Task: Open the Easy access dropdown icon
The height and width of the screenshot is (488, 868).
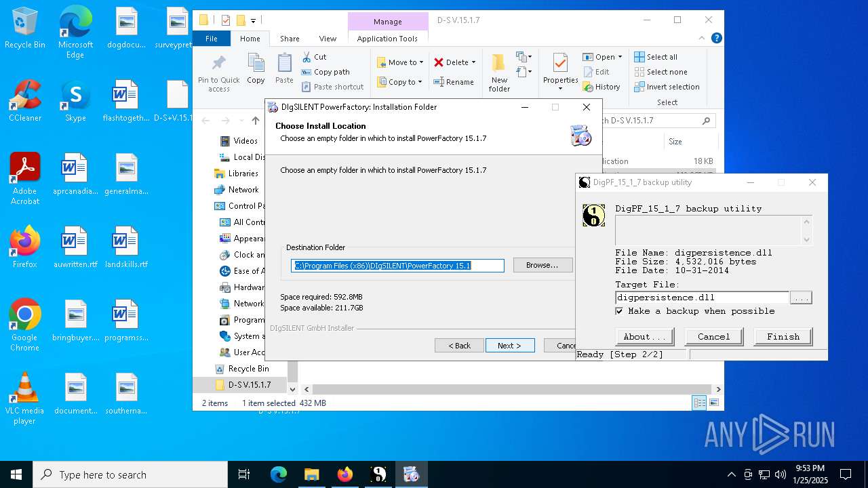Action: click(x=524, y=70)
